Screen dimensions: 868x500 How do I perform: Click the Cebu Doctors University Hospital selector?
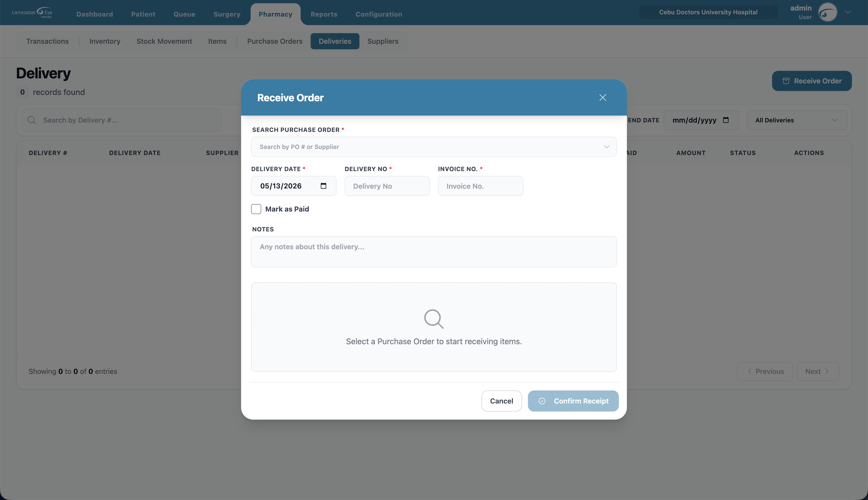click(x=708, y=12)
